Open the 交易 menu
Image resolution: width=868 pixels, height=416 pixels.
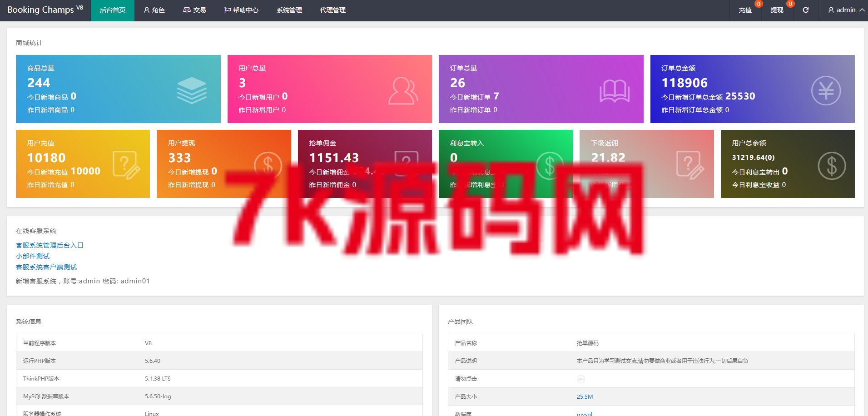coord(194,10)
